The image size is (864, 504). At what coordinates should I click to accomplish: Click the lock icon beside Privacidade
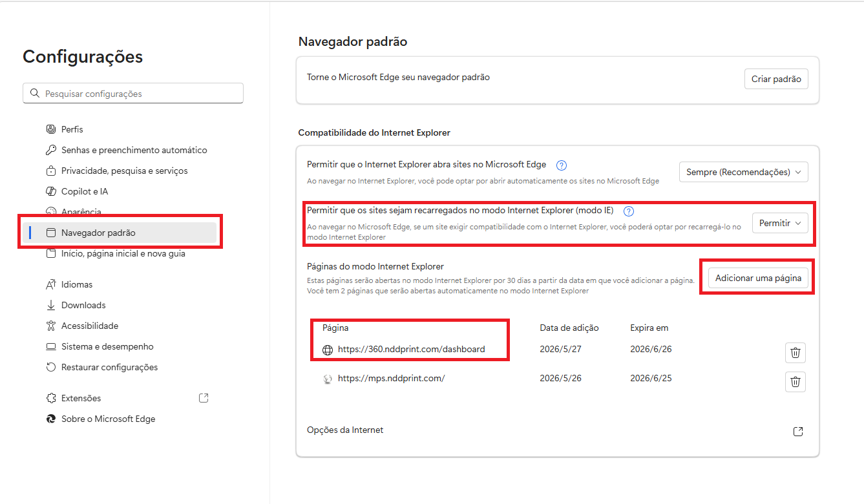pos(51,171)
